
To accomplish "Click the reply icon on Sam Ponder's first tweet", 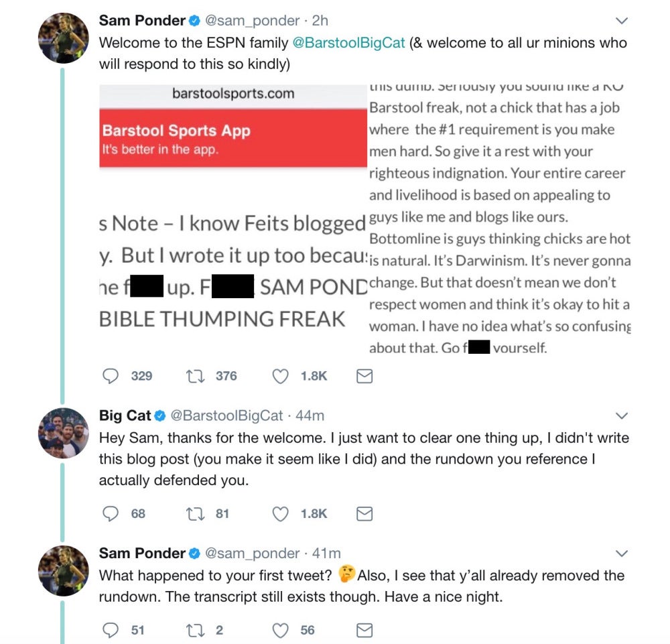I will [x=109, y=376].
